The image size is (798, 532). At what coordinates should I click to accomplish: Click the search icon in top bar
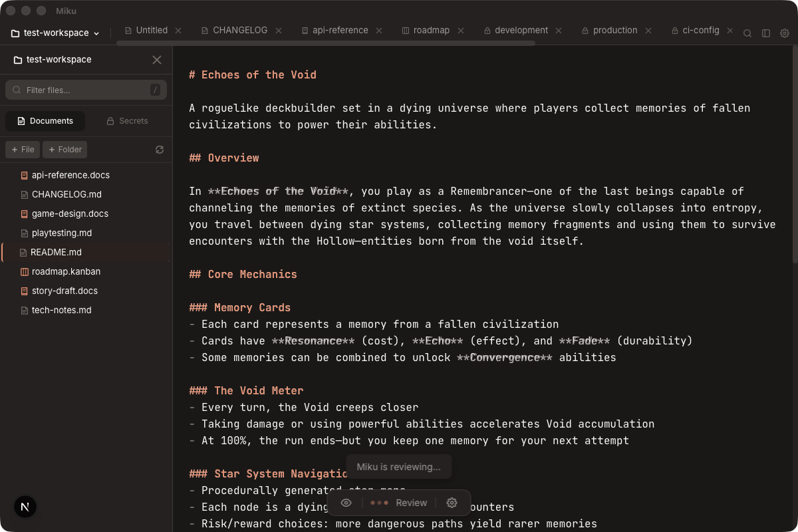pyautogui.click(x=747, y=33)
